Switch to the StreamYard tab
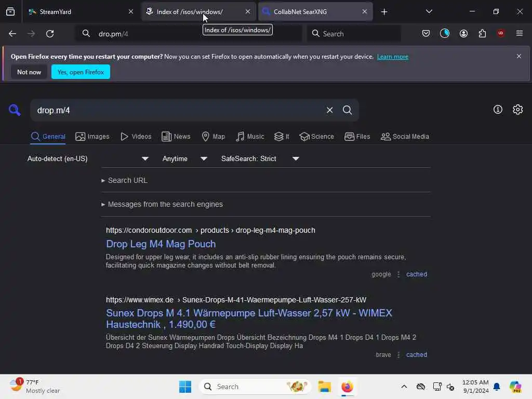532x399 pixels. click(82, 11)
